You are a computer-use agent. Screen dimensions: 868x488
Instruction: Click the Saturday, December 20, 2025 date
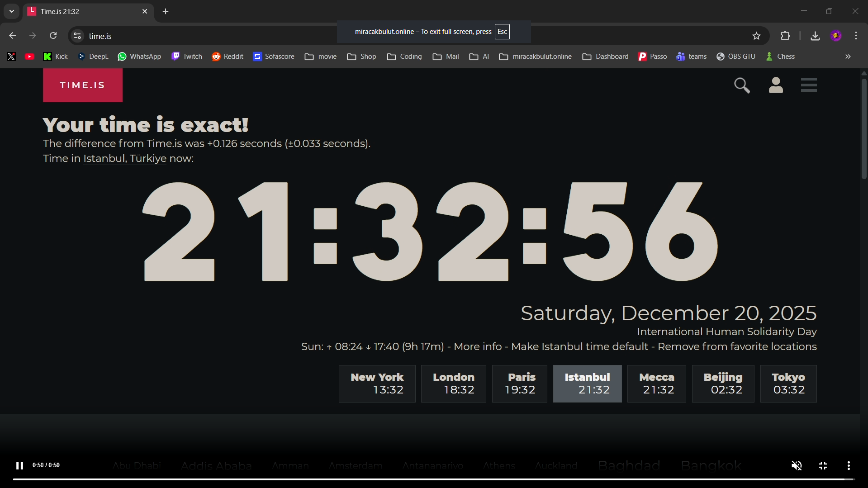pos(669,313)
